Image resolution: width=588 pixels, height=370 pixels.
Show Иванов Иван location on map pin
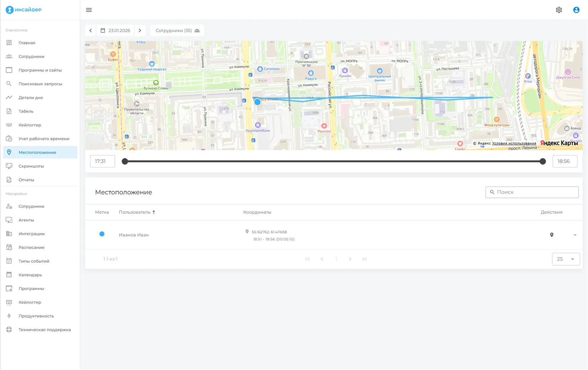coord(552,235)
